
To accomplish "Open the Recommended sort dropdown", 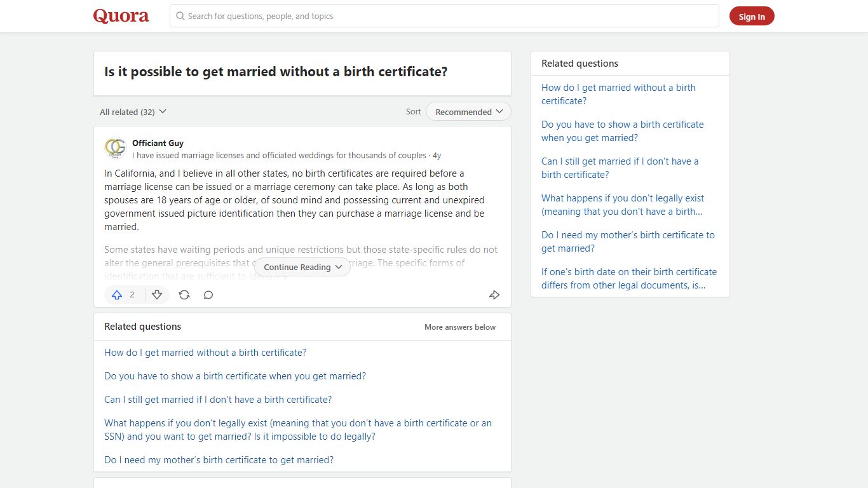I will 468,112.
